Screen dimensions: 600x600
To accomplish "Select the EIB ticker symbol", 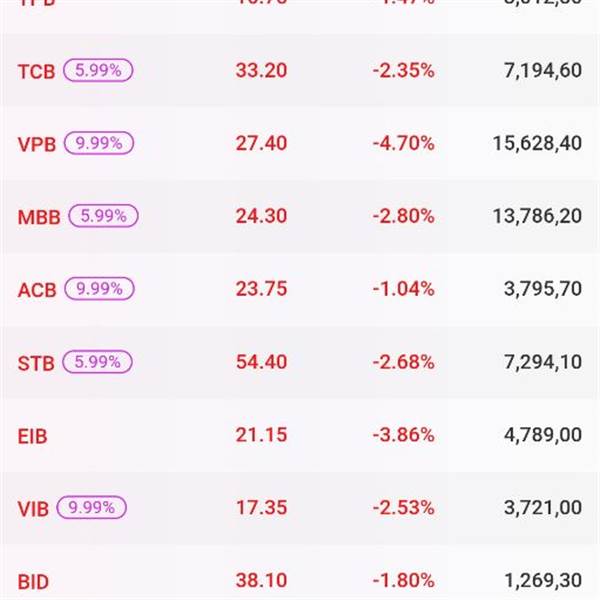I will click(33, 436).
